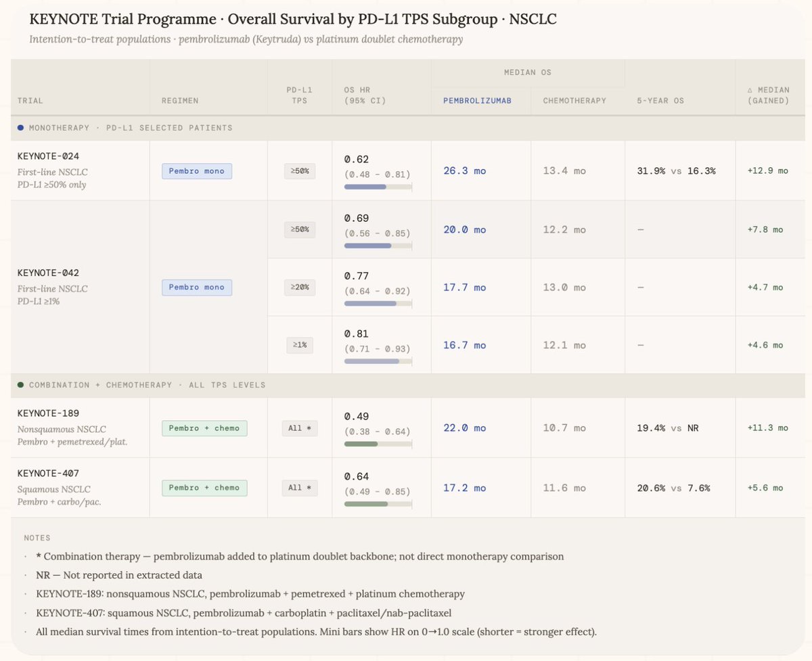The height and width of the screenshot is (661, 812).
Task: Select the 31.9% vs 16.3% five-year OS
Action: (x=676, y=171)
